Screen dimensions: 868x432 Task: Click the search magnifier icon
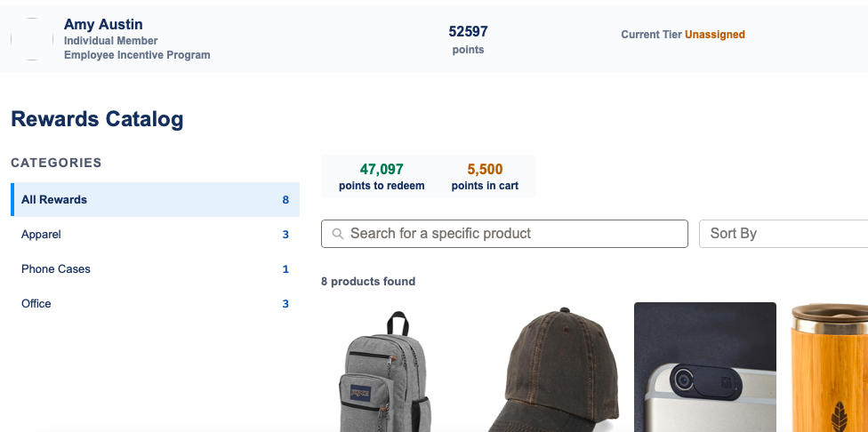coord(338,234)
